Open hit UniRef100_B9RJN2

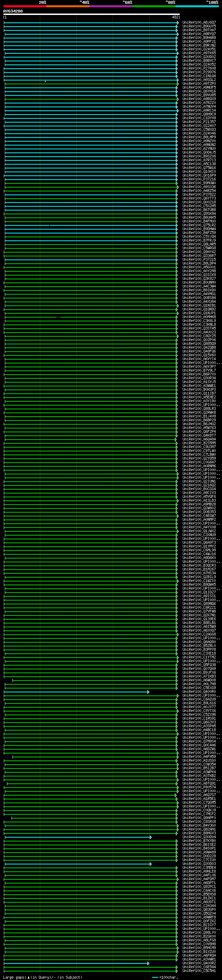point(199,45)
